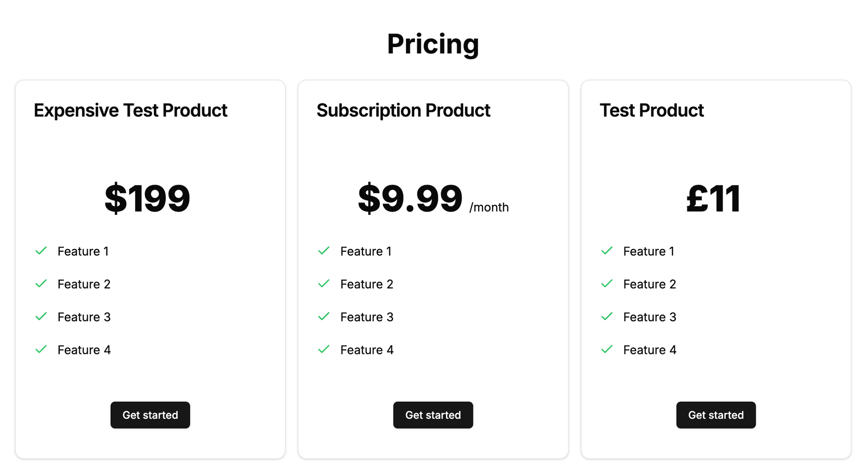
Task: Click the /month label next to $9.99
Action: [489, 207]
